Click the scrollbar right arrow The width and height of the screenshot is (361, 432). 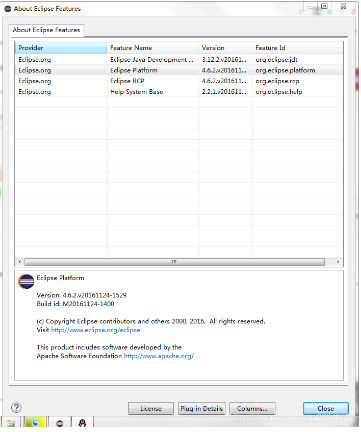coord(338,262)
